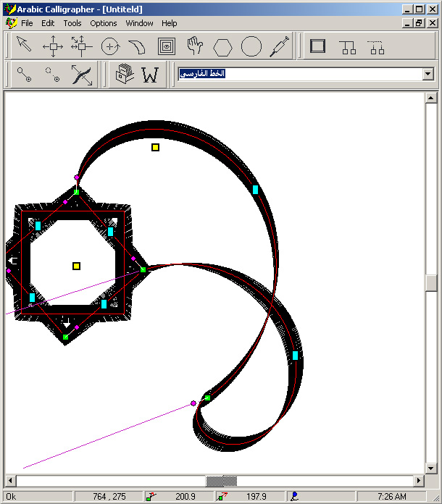Open the font style dropdown arrow

coord(428,74)
